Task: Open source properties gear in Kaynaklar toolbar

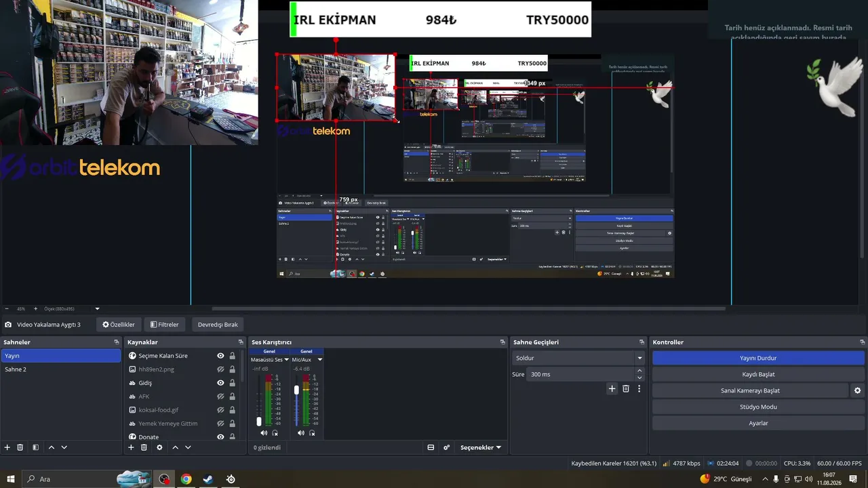Action: pyautogui.click(x=159, y=447)
